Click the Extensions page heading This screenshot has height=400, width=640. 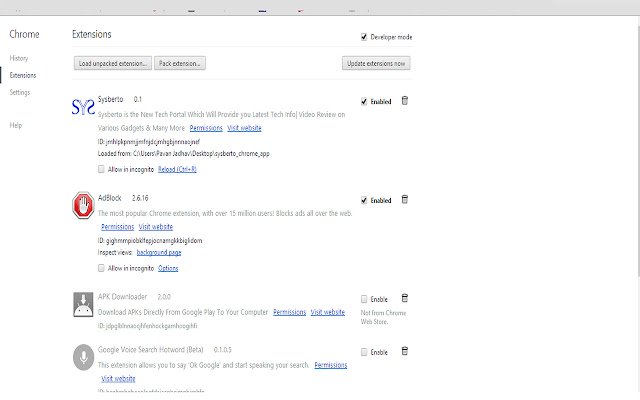92,34
